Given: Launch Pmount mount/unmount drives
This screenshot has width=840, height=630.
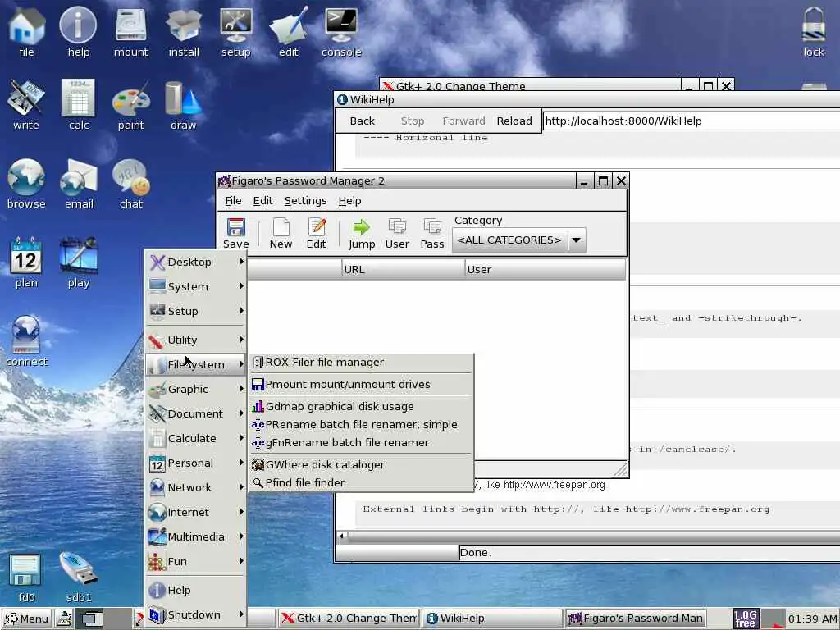Looking at the screenshot, I should (362, 385).
